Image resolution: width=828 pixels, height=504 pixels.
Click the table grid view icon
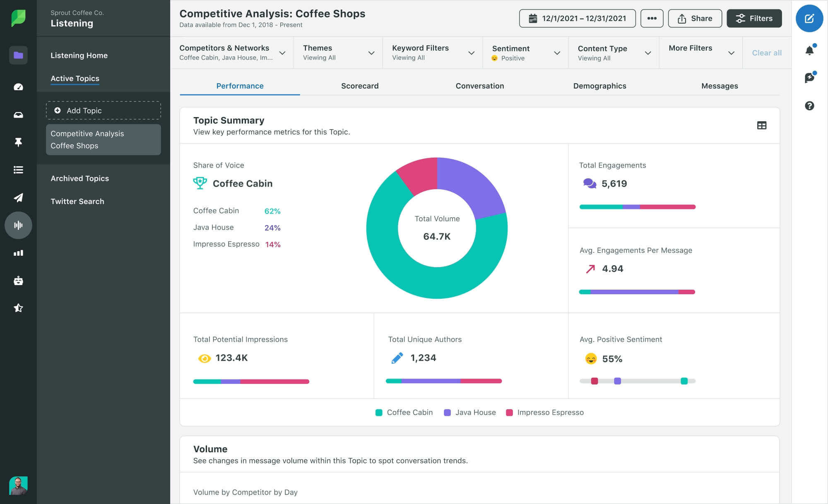pos(762,125)
